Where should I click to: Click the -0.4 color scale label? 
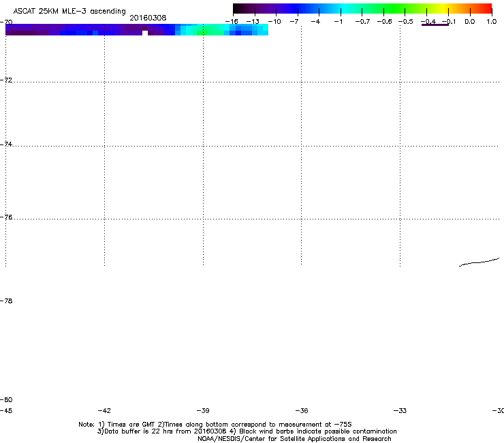428,22
